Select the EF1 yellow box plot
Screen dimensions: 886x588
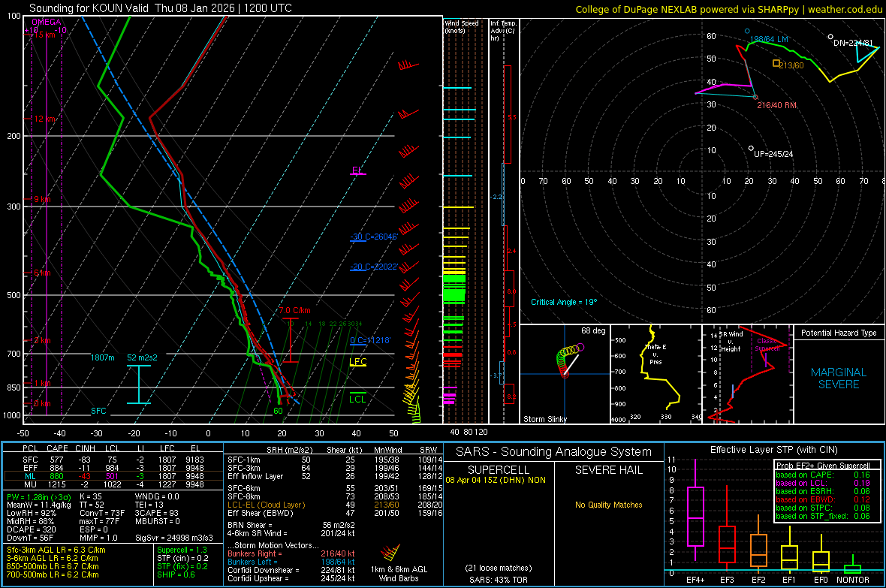coord(789,550)
